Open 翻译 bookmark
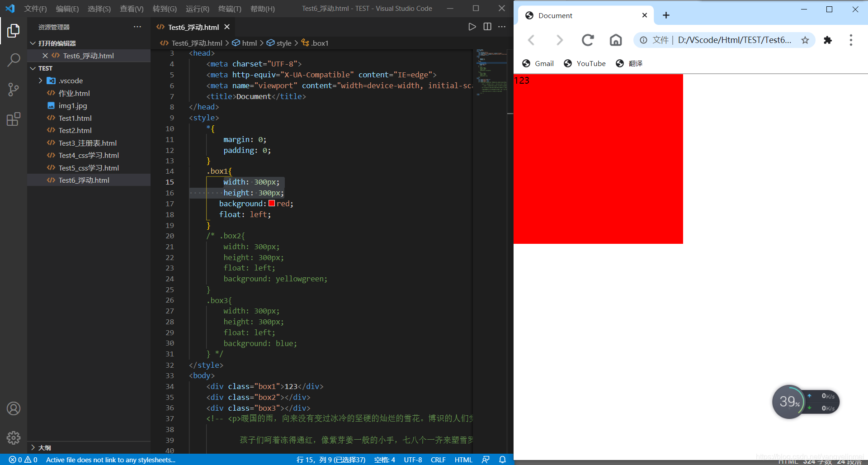 [629, 63]
